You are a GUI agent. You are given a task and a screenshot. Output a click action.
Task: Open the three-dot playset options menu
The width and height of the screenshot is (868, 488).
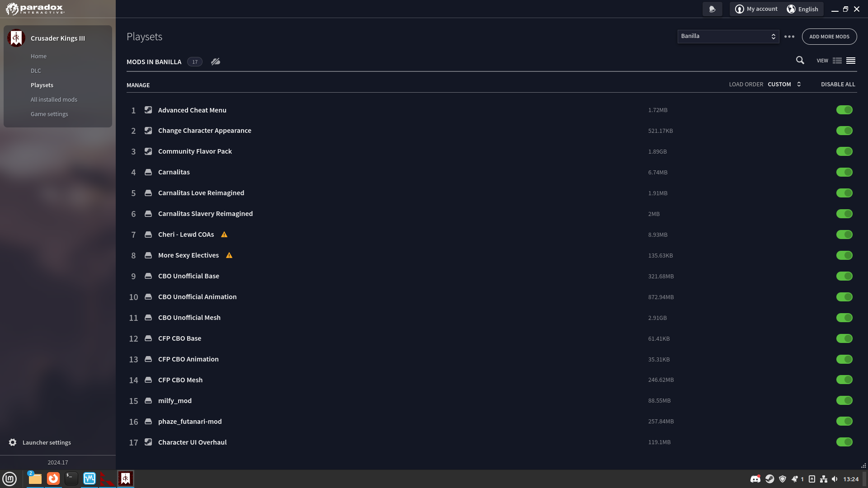[789, 37]
